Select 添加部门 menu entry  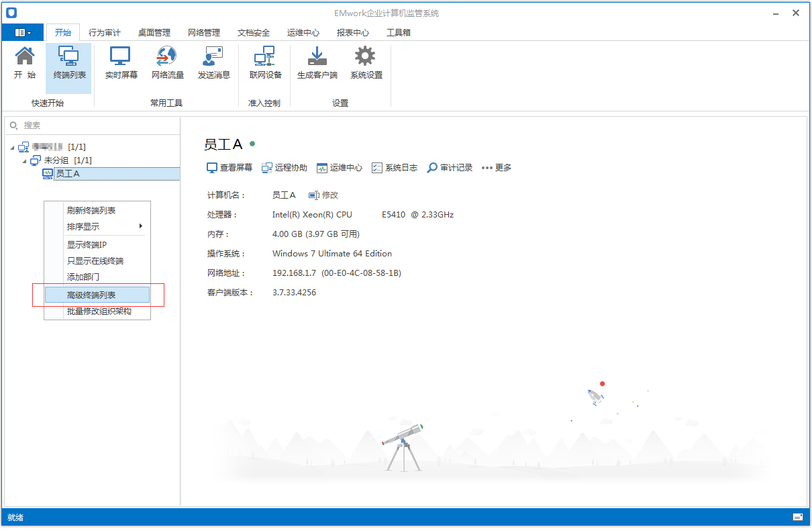(97, 277)
